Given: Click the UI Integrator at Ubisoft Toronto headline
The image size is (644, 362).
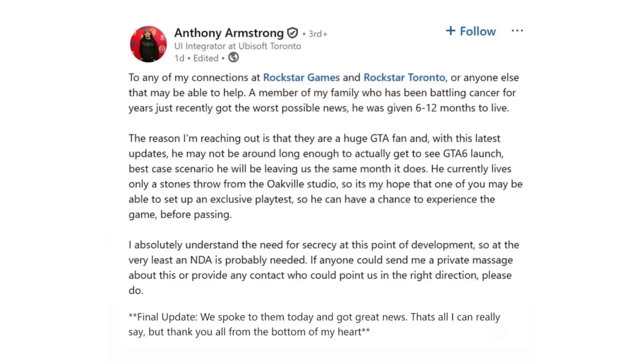Looking at the screenshot, I should [237, 46].
